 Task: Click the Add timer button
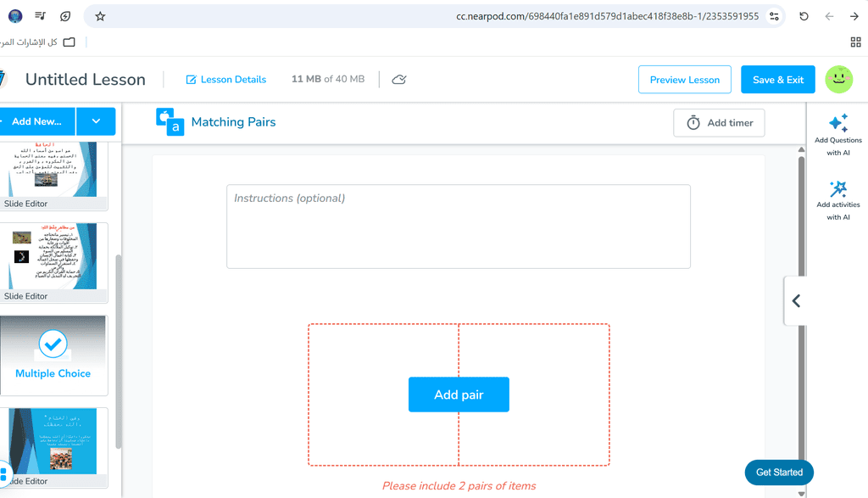coord(719,122)
